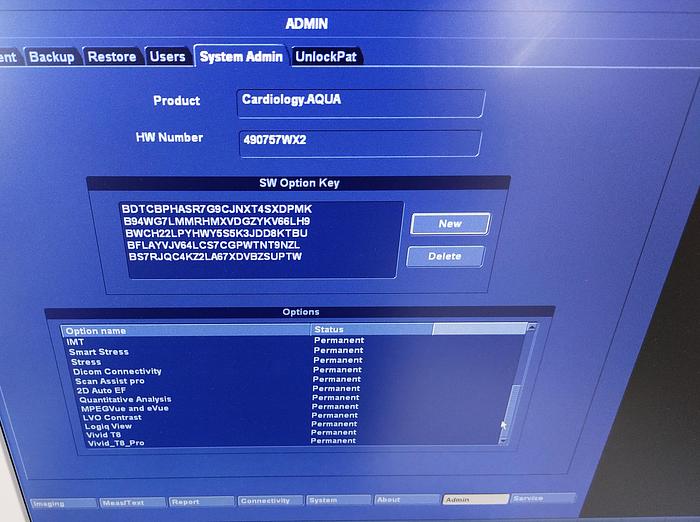Open the UnlockPat tab
The height and width of the screenshot is (522, 700).
(x=326, y=57)
